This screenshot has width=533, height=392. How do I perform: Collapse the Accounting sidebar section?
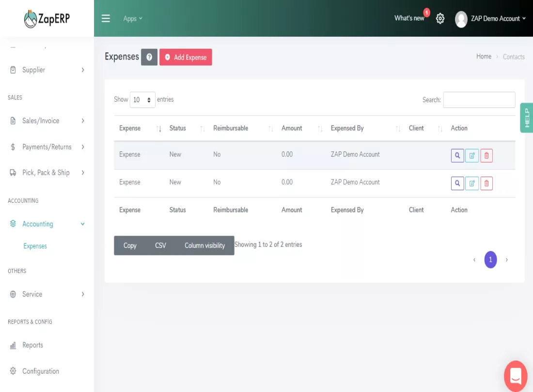point(47,224)
